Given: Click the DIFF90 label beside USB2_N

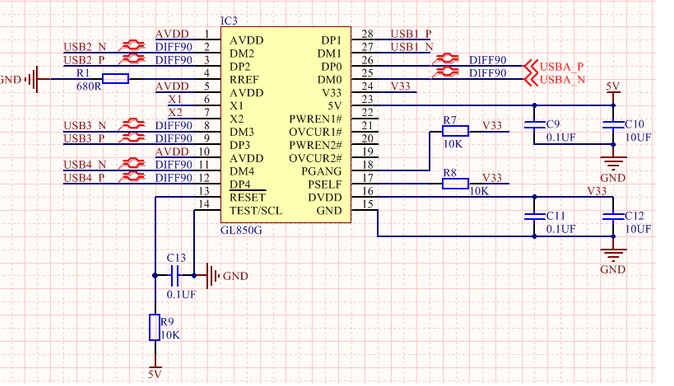Looking at the screenshot, I should point(174,47).
